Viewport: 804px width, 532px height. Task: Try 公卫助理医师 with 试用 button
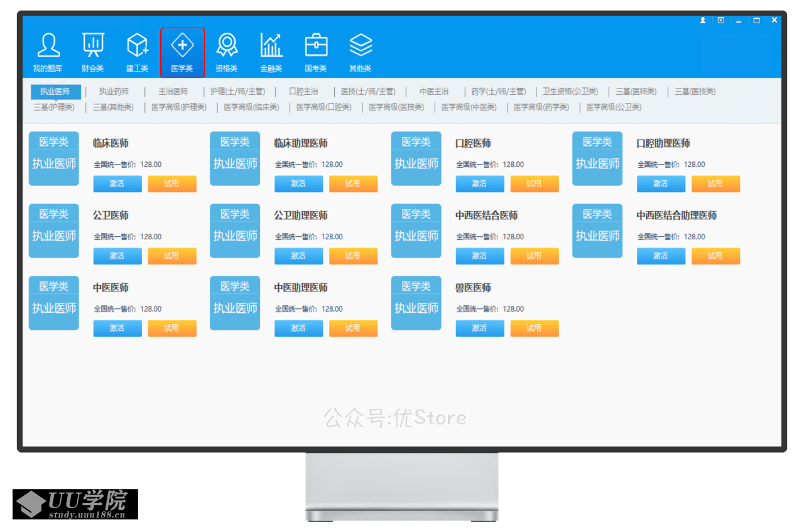353,256
